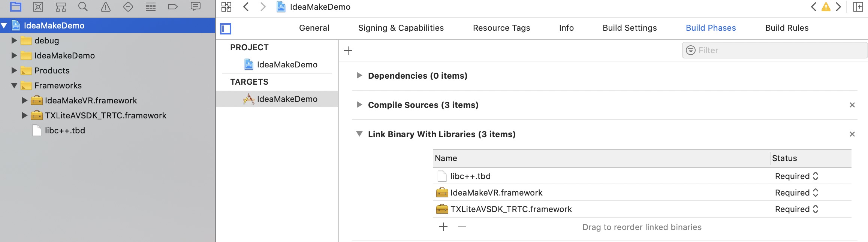The width and height of the screenshot is (868, 242).
Task: Switch to the Signing & Capabilities tab
Action: [x=401, y=28]
